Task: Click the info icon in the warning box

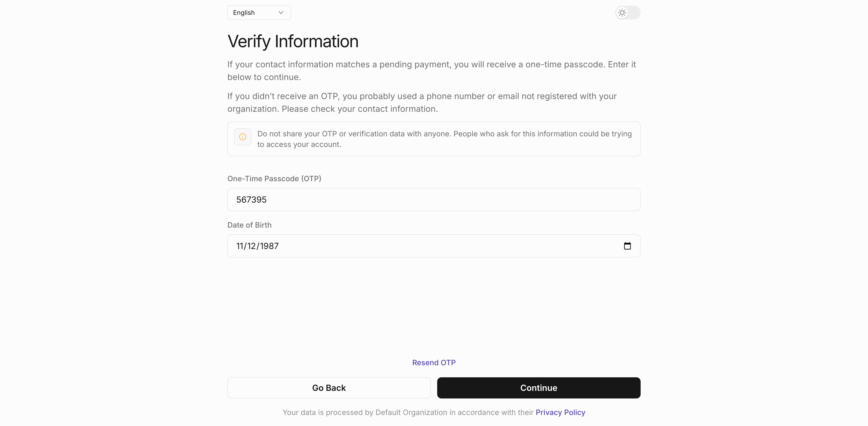Action: coord(242,137)
